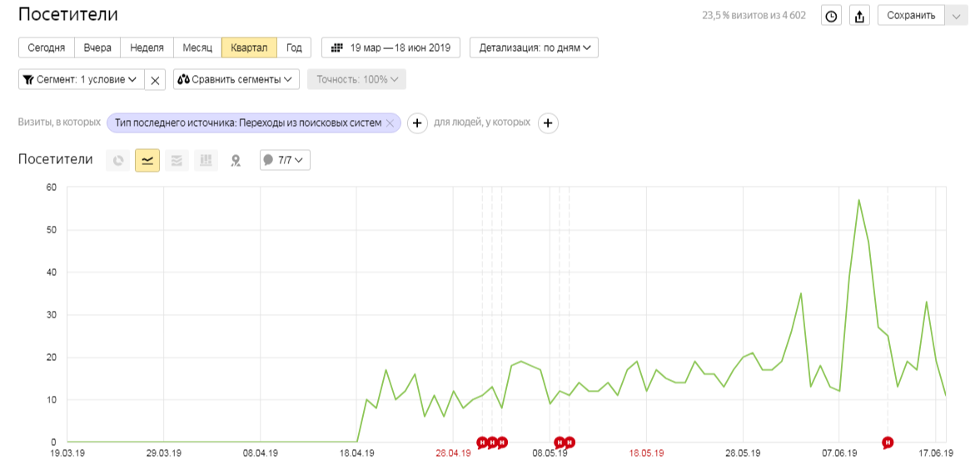Image resolution: width=980 pixels, height=465 pixels.
Task: Expand the Сравнить сегменты dropdown
Action: [x=236, y=79]
